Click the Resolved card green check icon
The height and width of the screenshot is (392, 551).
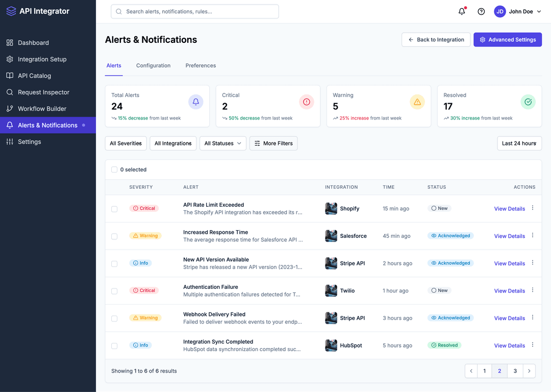[x=528, y=102]
